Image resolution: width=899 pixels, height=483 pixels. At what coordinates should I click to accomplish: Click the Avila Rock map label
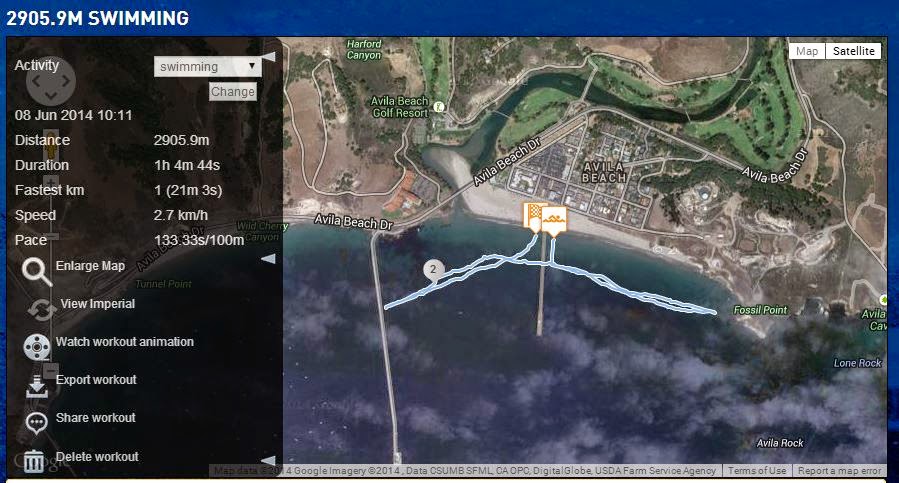[x=780, y=443]
